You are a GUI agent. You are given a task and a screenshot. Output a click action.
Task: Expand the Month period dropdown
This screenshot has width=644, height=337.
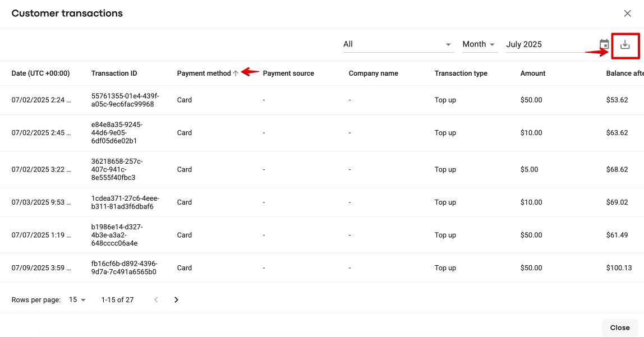(480, 44)
